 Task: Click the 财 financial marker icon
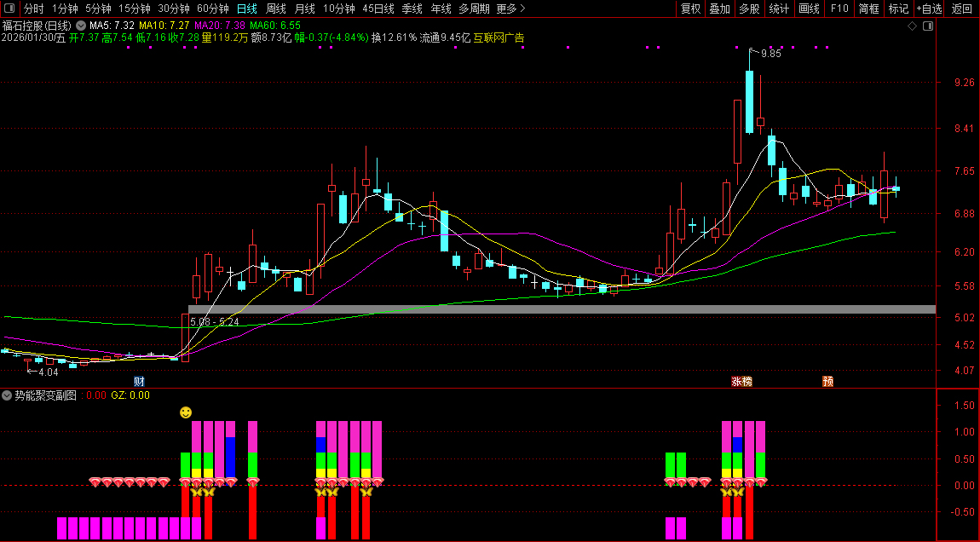pos(139,381)
